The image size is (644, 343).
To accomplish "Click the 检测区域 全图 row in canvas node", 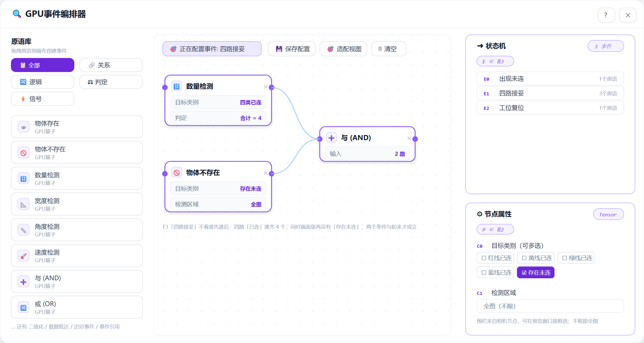I will (218, 204).
